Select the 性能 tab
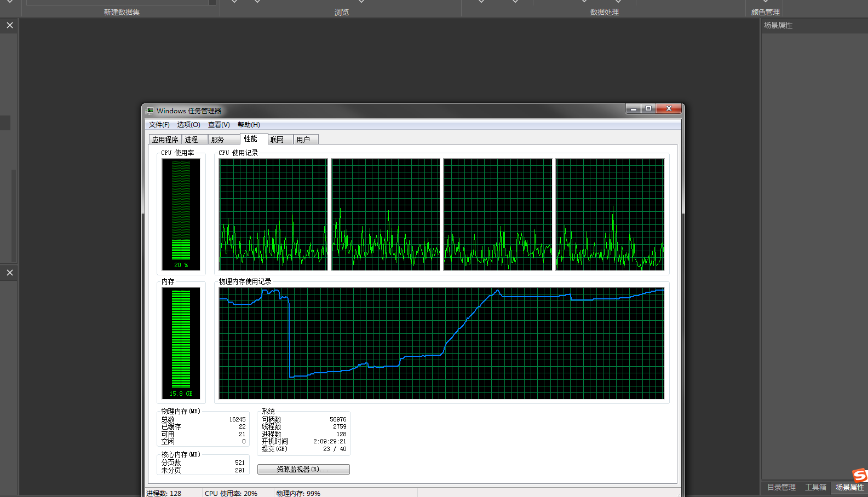Screen dimensions: 868x497 (x=254, y=139)
